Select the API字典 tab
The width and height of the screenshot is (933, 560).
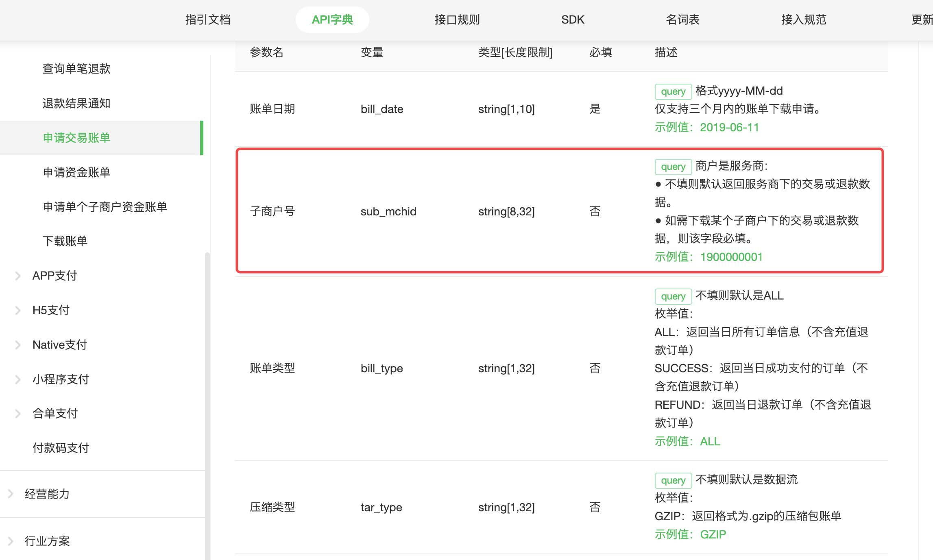tap(332, 20)
